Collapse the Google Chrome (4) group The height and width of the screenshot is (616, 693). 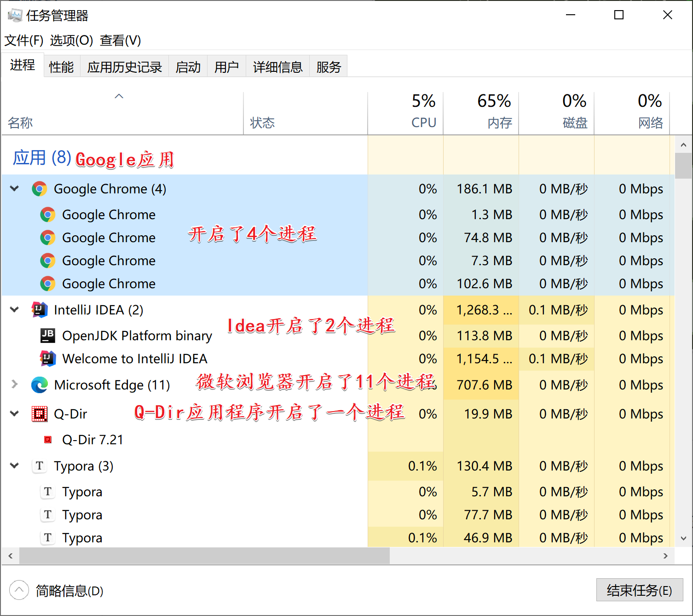15,189
